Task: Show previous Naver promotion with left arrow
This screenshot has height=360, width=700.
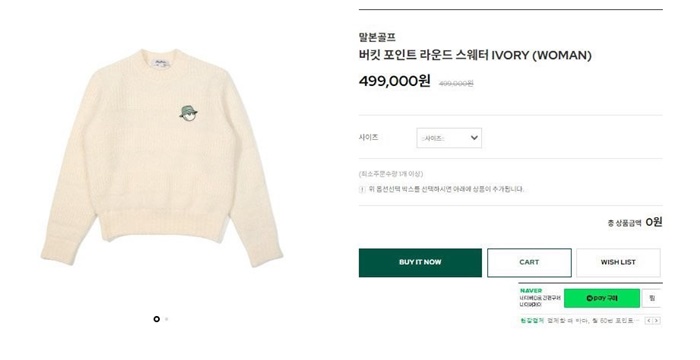Action: click(x=648, y=321)
